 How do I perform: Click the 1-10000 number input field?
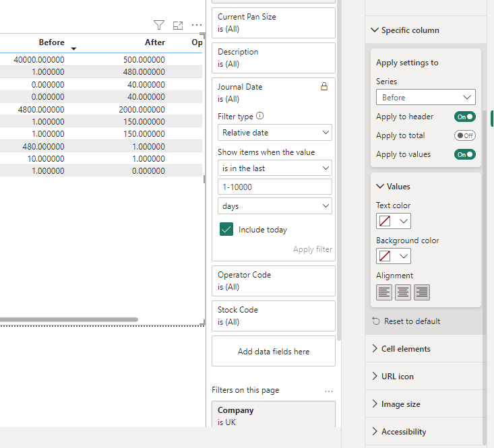[x=275, y=187]
